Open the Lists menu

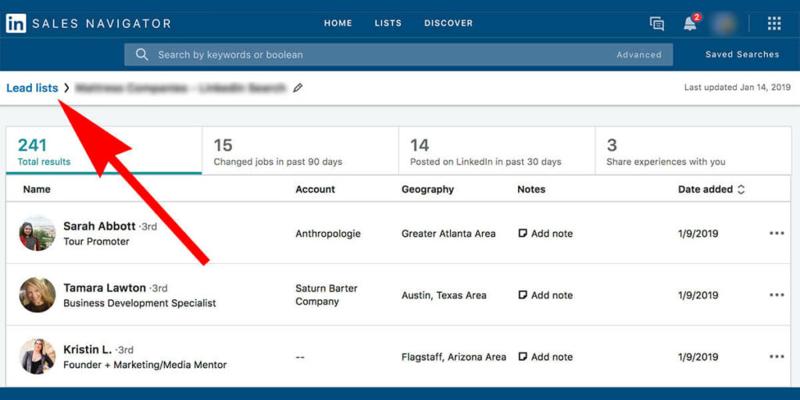pos(388,23)
